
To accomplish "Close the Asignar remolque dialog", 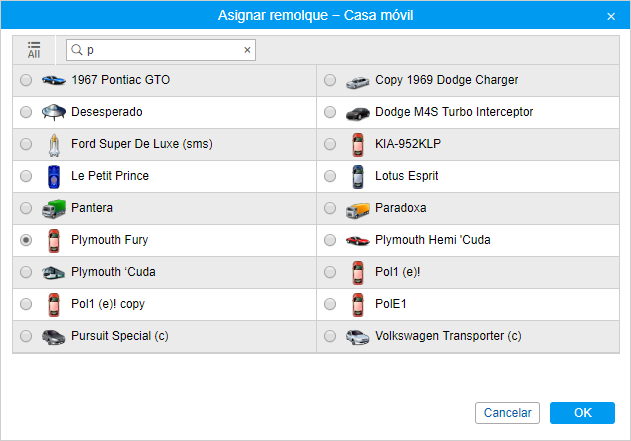I will click(x=611, y=15).
